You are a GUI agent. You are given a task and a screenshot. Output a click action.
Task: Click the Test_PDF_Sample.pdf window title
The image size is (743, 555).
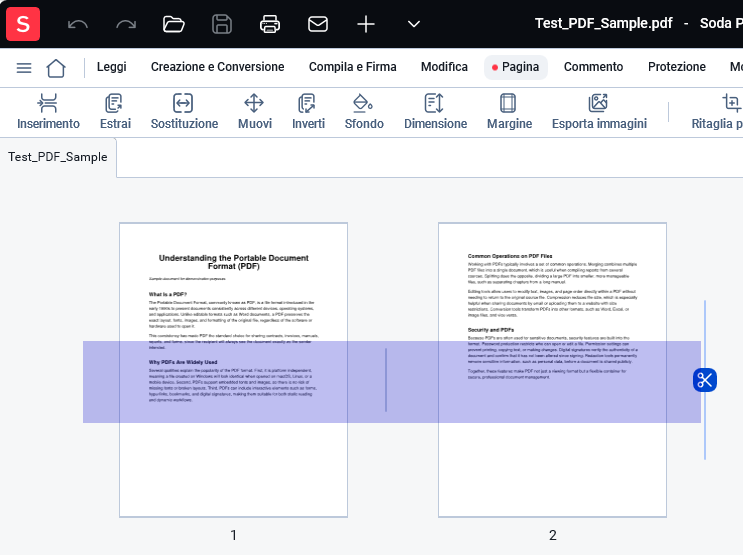603,23
